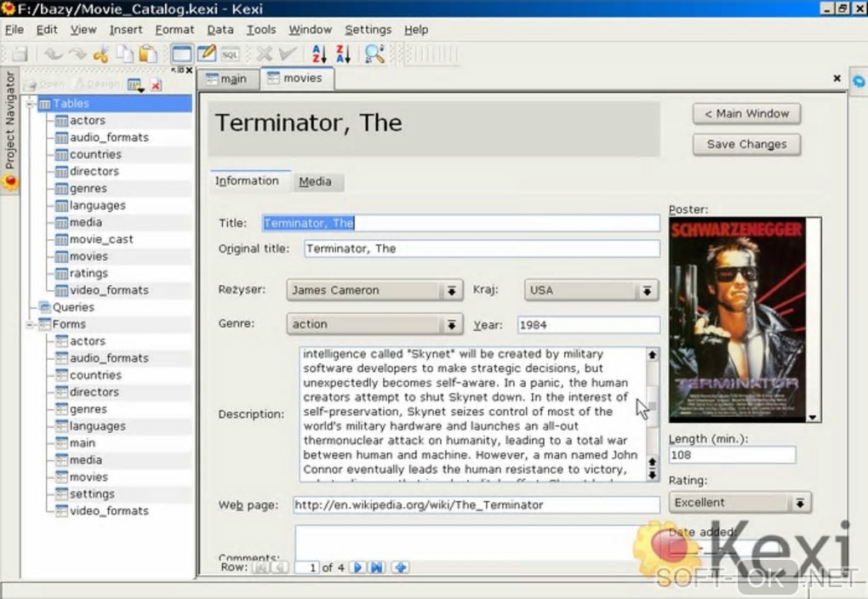Screen dimensions: 868x599
Task: Switch to Design view pencil icon
Action: click(x=206, y=54)
